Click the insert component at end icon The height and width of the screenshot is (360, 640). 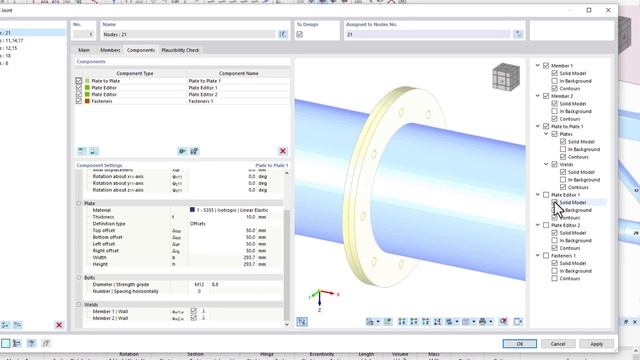tap(93, 151)
